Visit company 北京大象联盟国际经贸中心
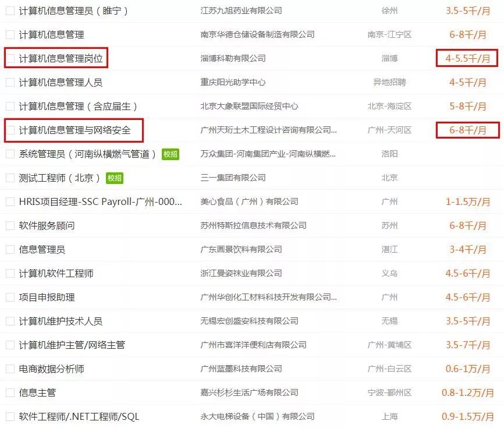504x428 pixels. click(249, 106)
